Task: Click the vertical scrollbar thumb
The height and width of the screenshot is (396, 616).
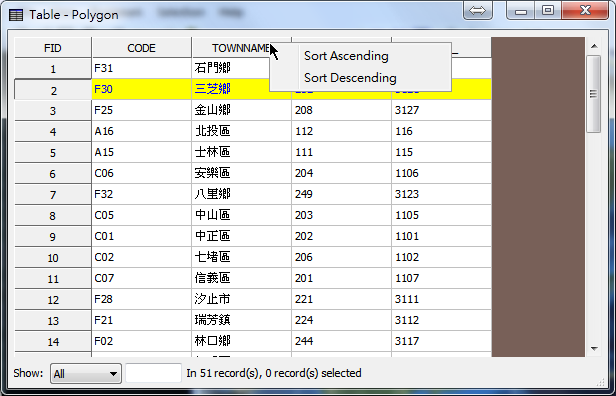Action: click(x=594, y=94)
